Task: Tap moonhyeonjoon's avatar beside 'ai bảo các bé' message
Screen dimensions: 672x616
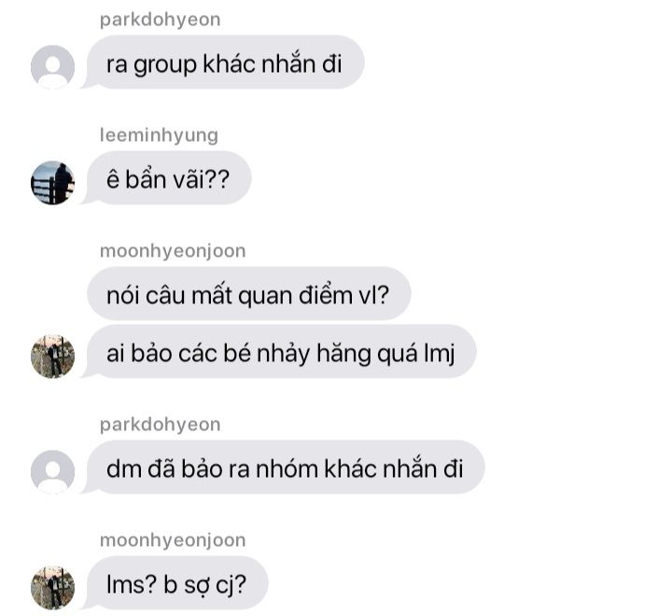Action: point(52,357)
